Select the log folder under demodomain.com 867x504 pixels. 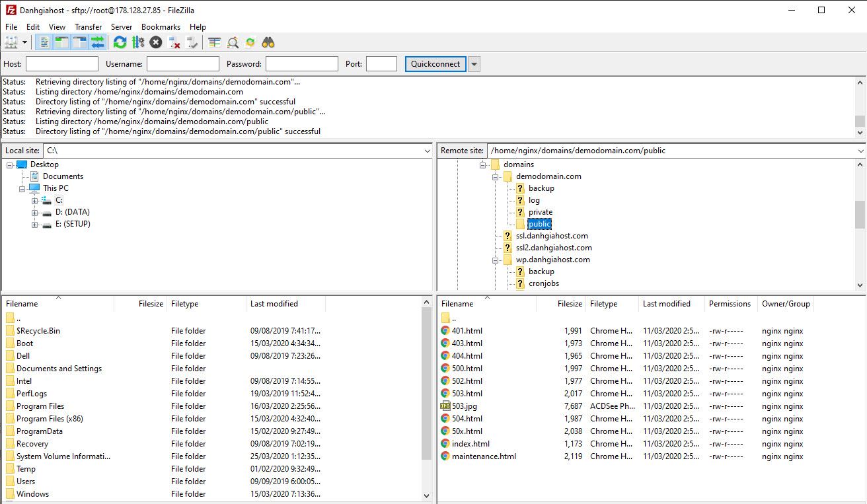point(534,200)
